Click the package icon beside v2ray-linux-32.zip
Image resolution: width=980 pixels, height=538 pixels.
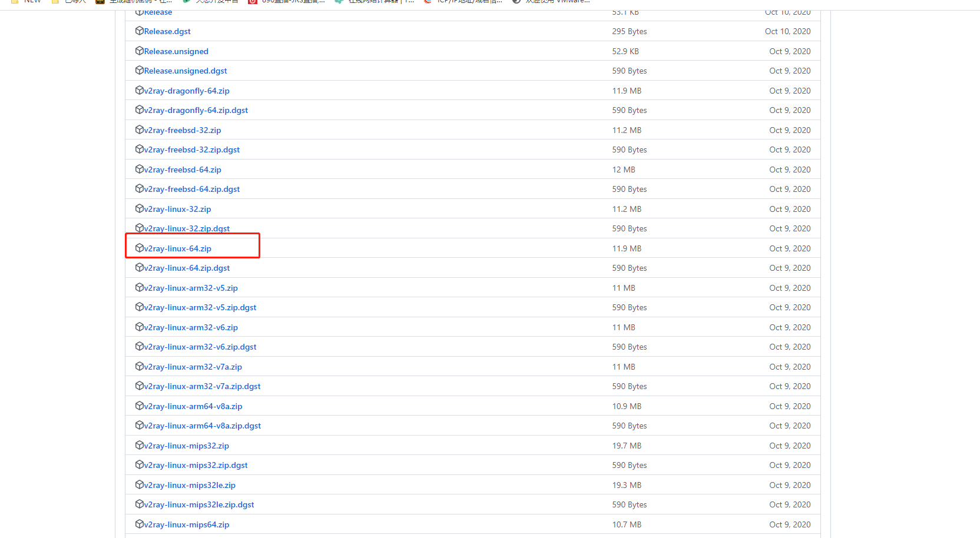tap(140, 208)
